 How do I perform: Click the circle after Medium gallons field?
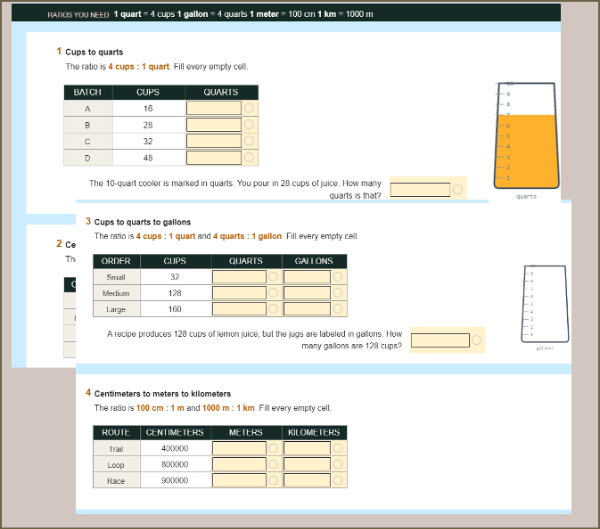tap(338, 293)
